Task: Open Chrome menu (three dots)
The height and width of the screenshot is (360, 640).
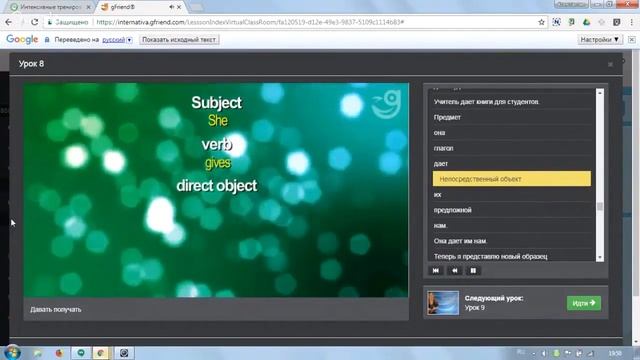Action: point(631,22)
